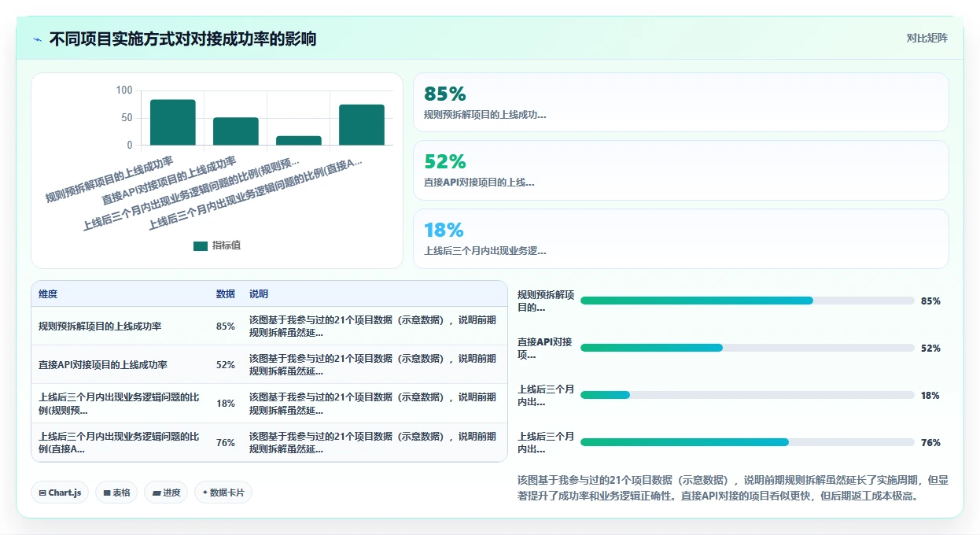Click the progress label 规则预拆解项目的…
The image size is (980, 535).
[x=546, y=301]
